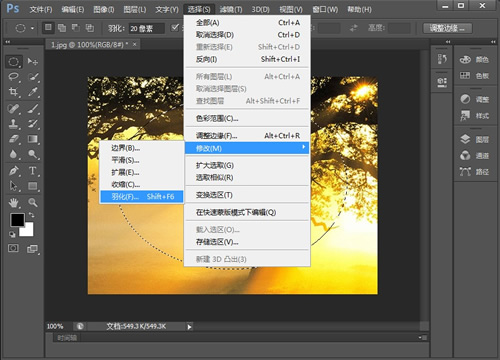This screenshot has height=360, width=500.
Task: Activate the Hand tool
Action: 14,202
